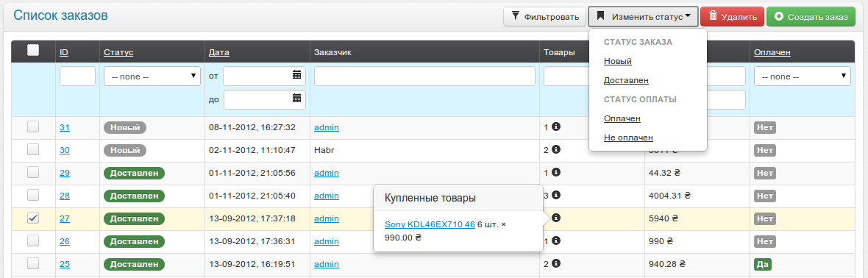Choose Не оплачен in the payment status menu

[628, 138]
